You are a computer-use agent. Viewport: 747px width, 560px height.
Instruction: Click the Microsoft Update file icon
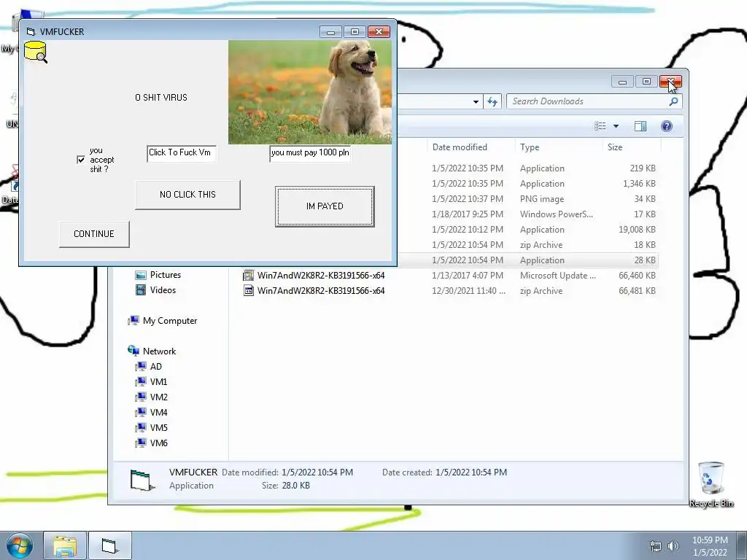coord(248,275)
